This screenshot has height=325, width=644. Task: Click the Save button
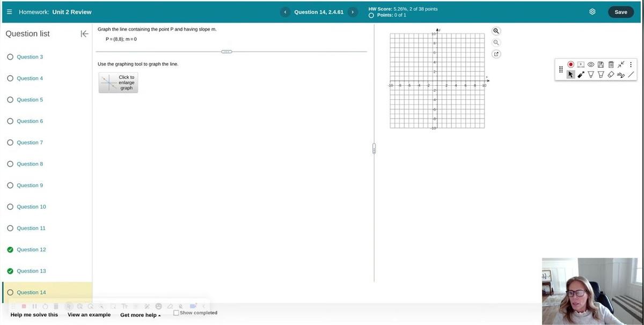point(620,12)
